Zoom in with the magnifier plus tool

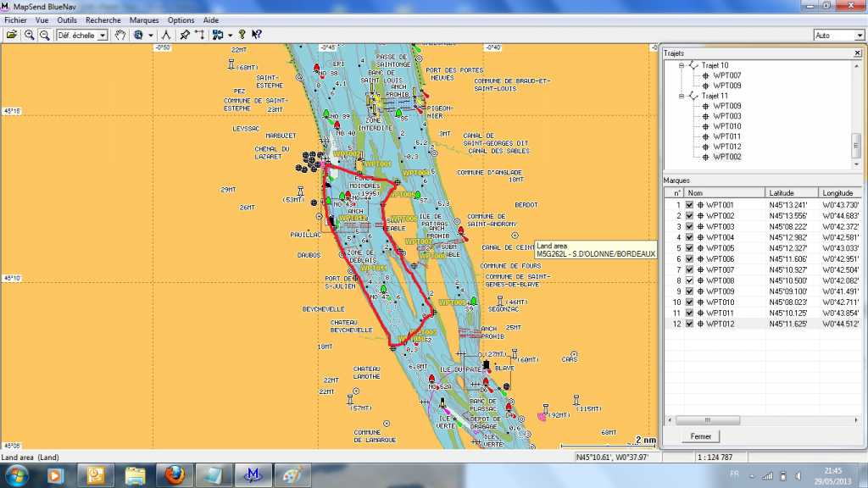30,35
